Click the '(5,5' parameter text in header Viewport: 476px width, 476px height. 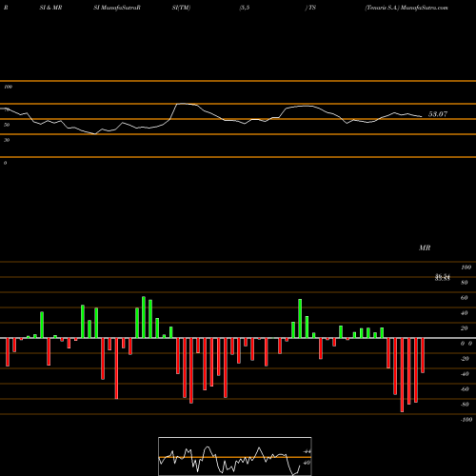click(x=245, y=8)
